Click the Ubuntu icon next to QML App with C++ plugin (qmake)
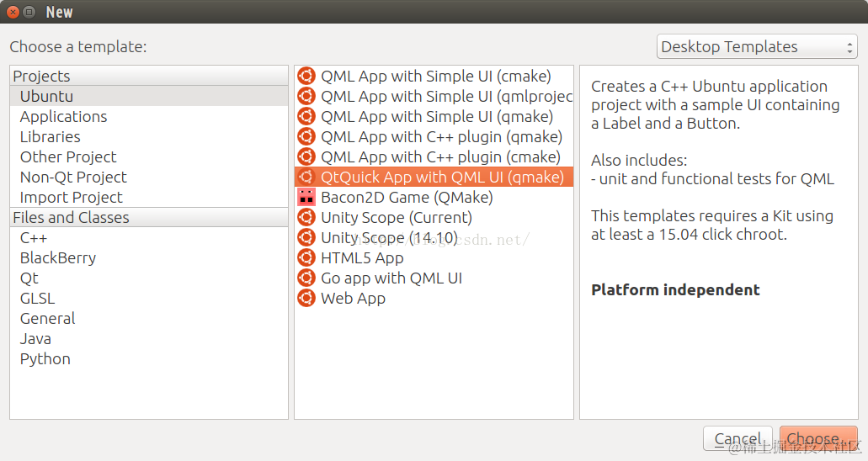The width and height of the screenshot is (868, 461). pyautogui.click(x=306, y=136)
